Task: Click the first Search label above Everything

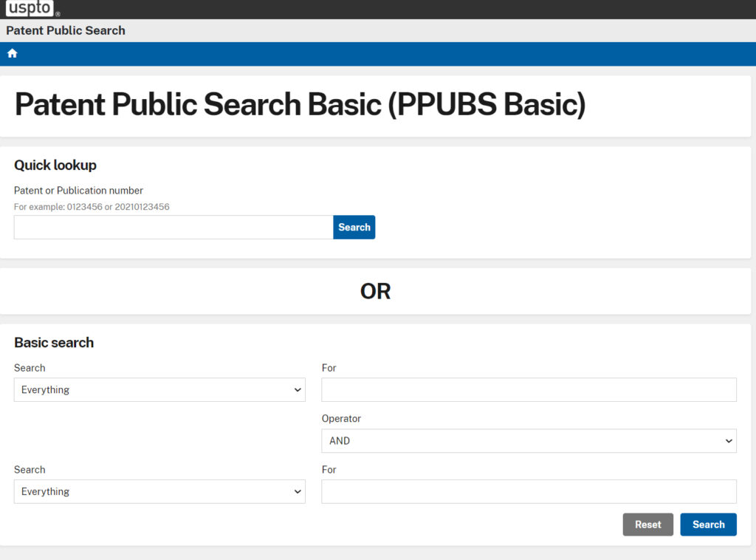Action: pyautogui.click(x=30, y=368)
